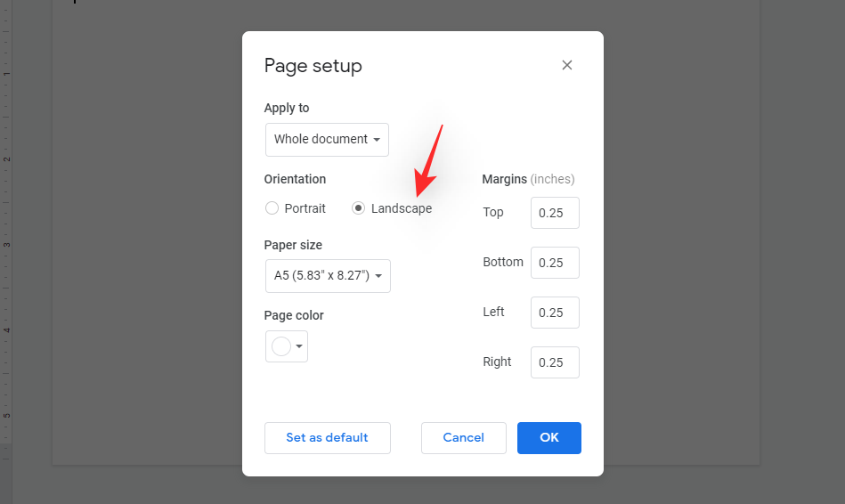Image resolution: width=845 pixels, height=504 pixels.
Task: Expand the A5 paper size dropdown
Action: pos(328,276)
